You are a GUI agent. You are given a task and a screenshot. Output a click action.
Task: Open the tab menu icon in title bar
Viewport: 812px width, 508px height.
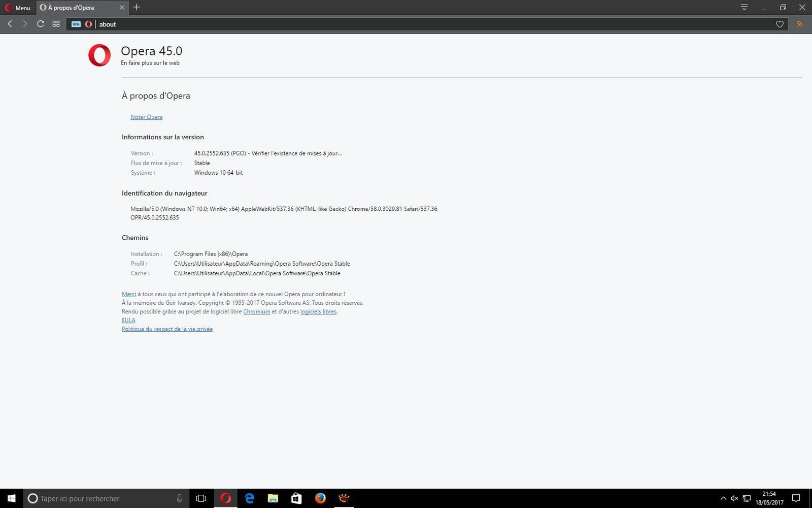(x=744, y=7)
